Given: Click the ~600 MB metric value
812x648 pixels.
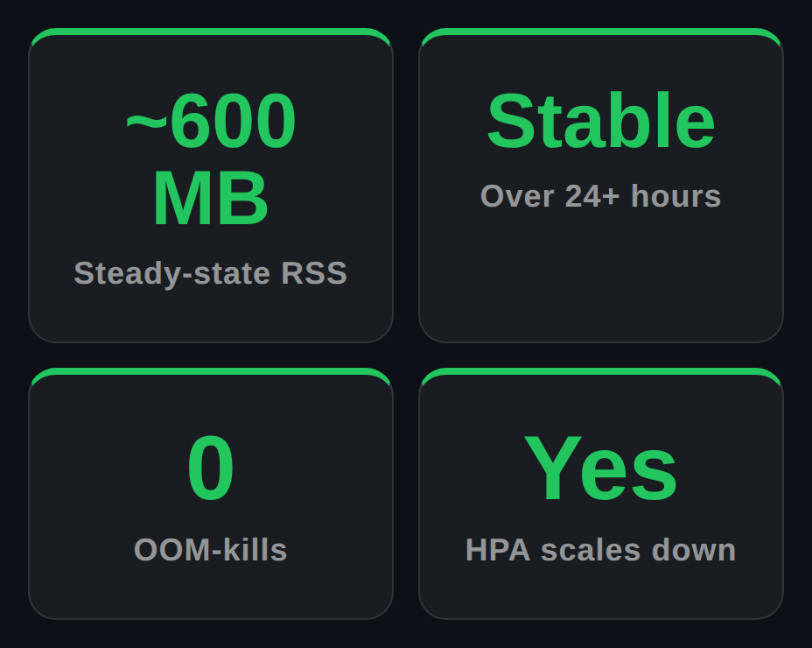Looking at the screenshot, I should tap(211, 158).
